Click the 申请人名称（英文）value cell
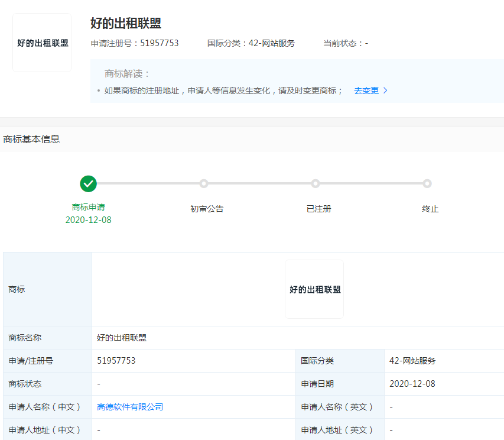This screenshot has height=440, width=504. pyautogui.click(x=390, y=407)
